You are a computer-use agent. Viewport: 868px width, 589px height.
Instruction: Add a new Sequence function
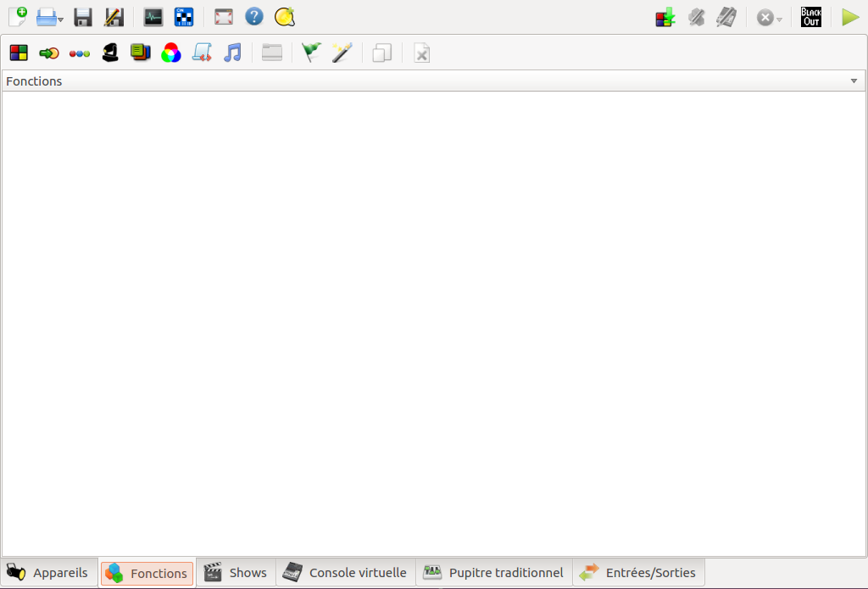(x=80, y=53)
